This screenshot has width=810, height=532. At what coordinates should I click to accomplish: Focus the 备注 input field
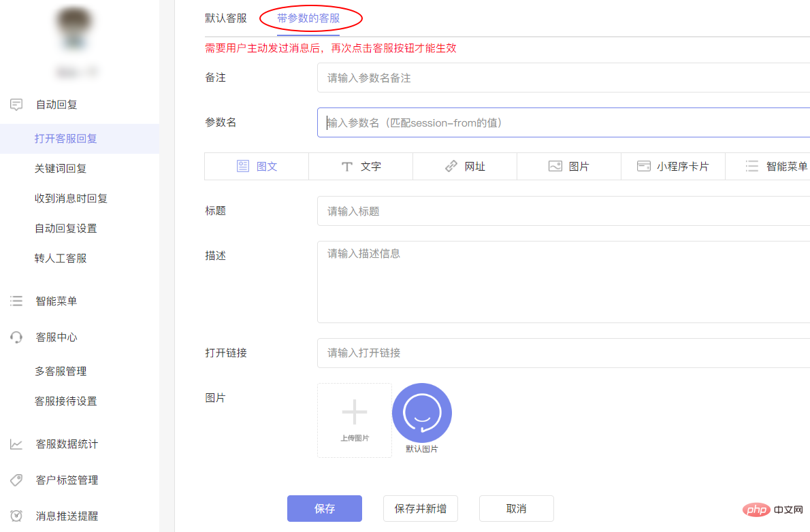point(564,78)
